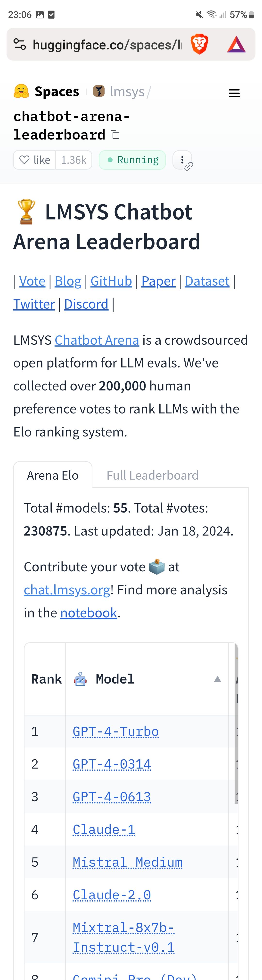
Task: Tap the site settings icon in address bar
Action: (20, 45)
